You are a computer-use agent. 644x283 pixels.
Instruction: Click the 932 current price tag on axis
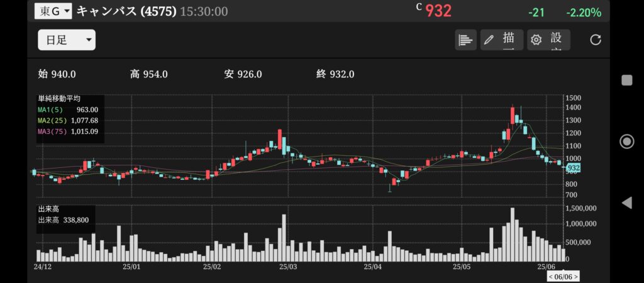click(573, 168)
